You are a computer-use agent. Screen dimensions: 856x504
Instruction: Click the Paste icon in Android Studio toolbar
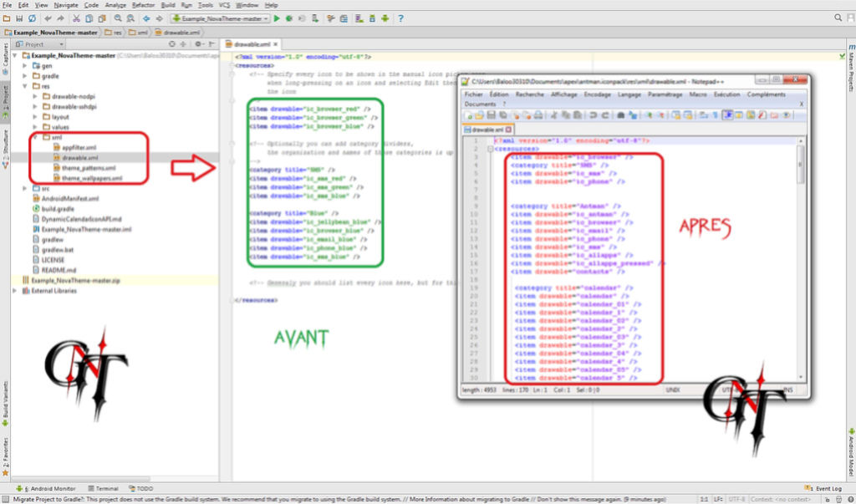click(x=101, y=18)
